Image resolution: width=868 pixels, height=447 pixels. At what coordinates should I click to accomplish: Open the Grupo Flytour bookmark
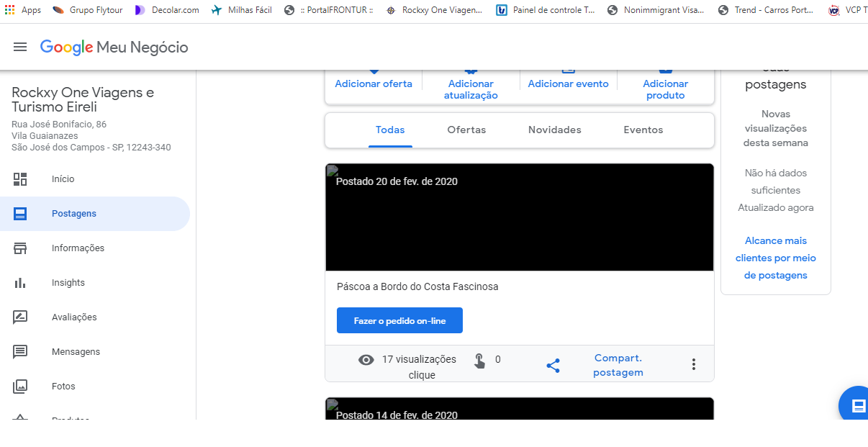click(x=88, y=10)
